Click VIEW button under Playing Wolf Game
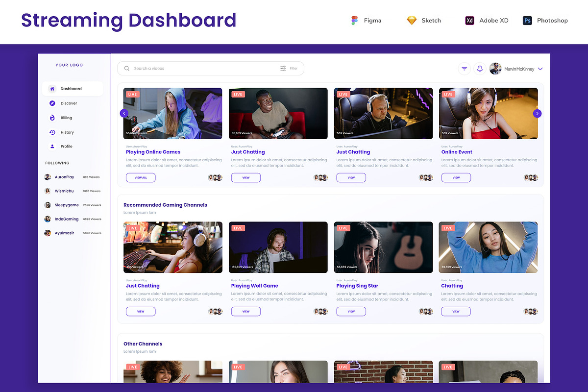The height and width of the screenshot is (392, 588). (246, 311)
